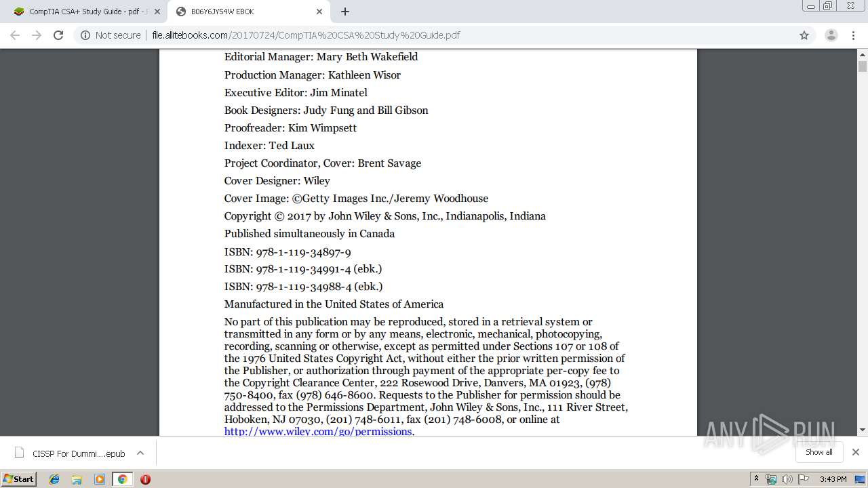This screenshot has height=488, width=868.
Task: Open Windows Explorer folder from taskbar
Action: tap(77, 479)
